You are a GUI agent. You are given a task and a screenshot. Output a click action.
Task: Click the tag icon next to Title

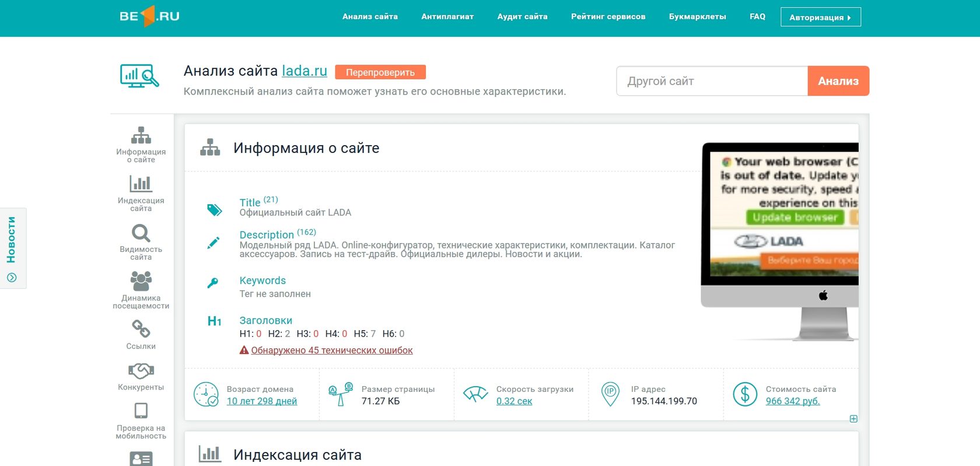[215, 210]
